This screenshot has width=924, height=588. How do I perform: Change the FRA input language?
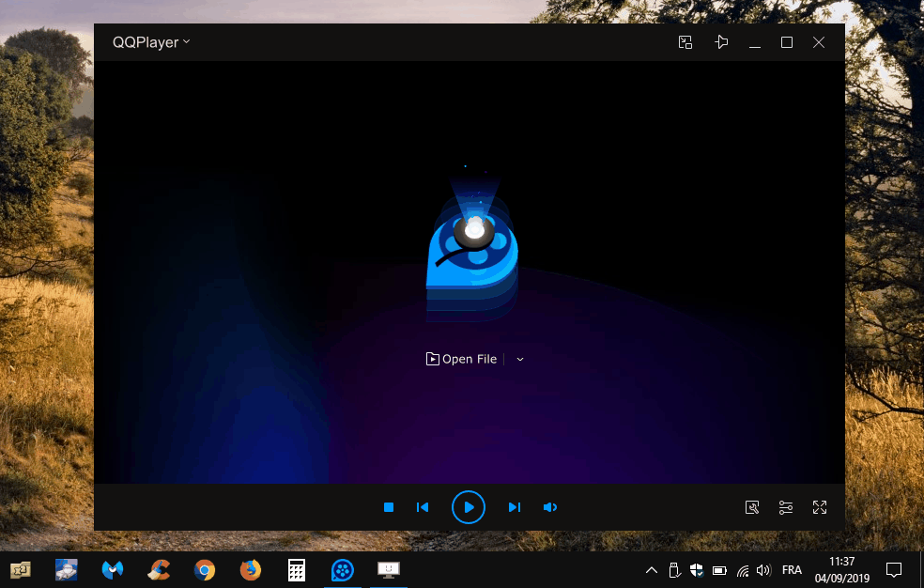coord(792,570)
